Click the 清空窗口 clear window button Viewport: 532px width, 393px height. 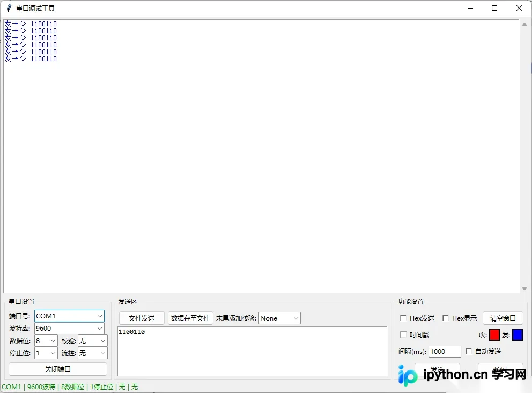[x=503, y=318]
